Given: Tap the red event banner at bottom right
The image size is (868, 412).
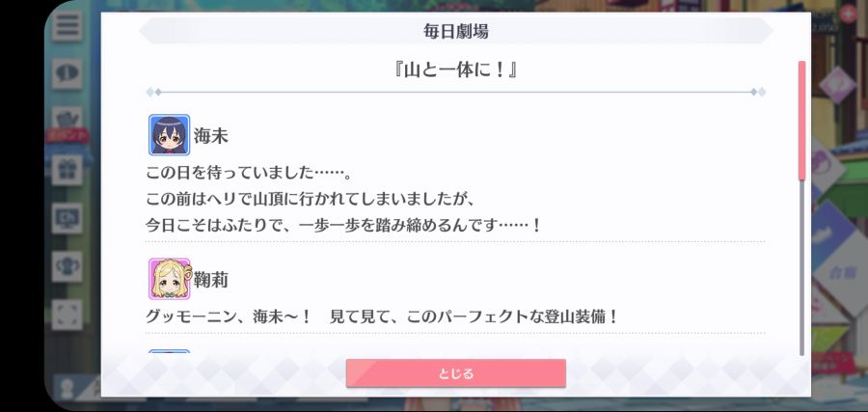Looking at the screenshot, I should [x=839, y=362].
